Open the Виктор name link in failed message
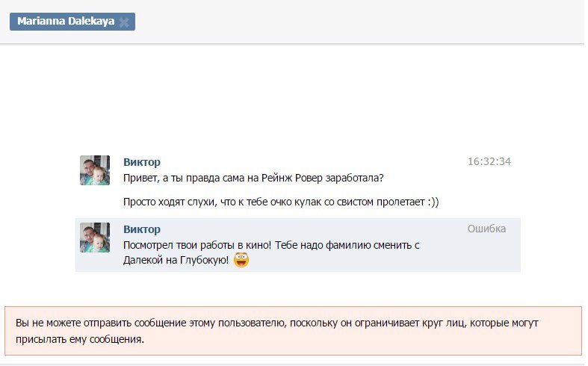Image resolution: width=588 pixels, height=366 pixels. [142, 229]
